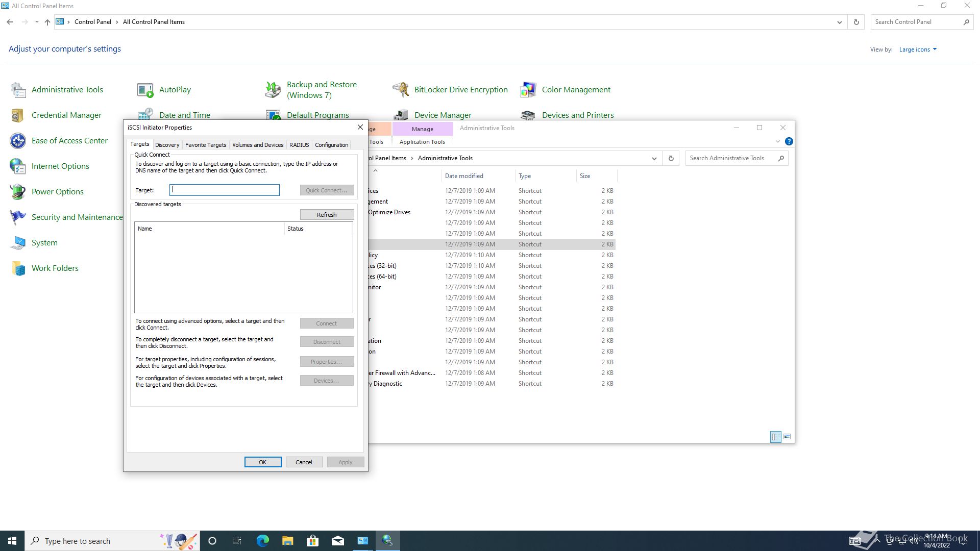Viewport: 980px width, 551px height.
Task: Open help in Administrative Tools window
Action: point(789,141)
